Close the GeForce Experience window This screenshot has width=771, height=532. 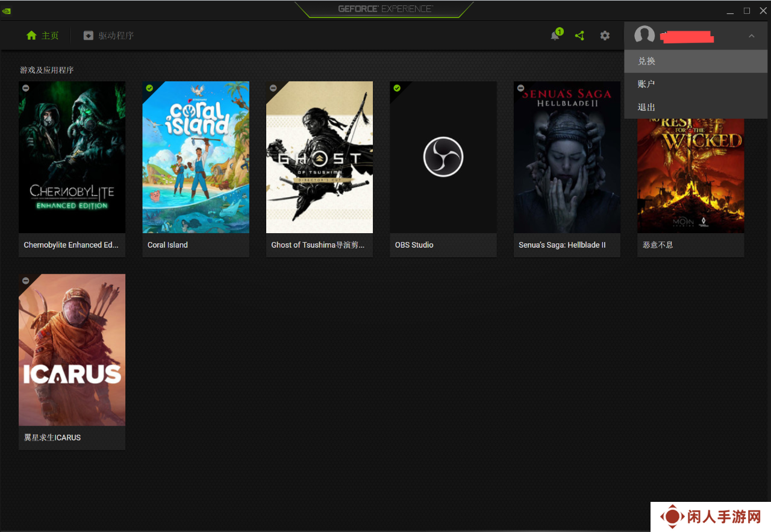[x=763, y=11]
